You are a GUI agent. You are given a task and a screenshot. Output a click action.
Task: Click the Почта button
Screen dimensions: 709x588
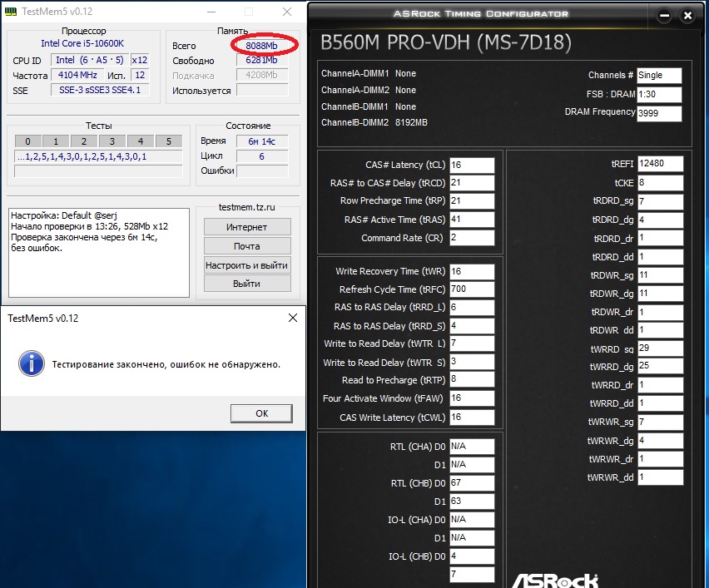(247, 246)
